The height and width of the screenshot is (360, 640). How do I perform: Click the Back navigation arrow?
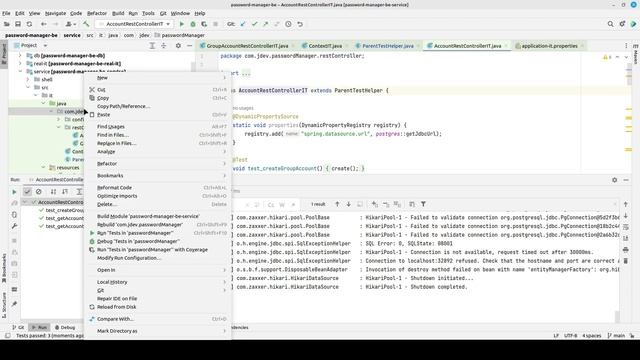tap(43, 24)
